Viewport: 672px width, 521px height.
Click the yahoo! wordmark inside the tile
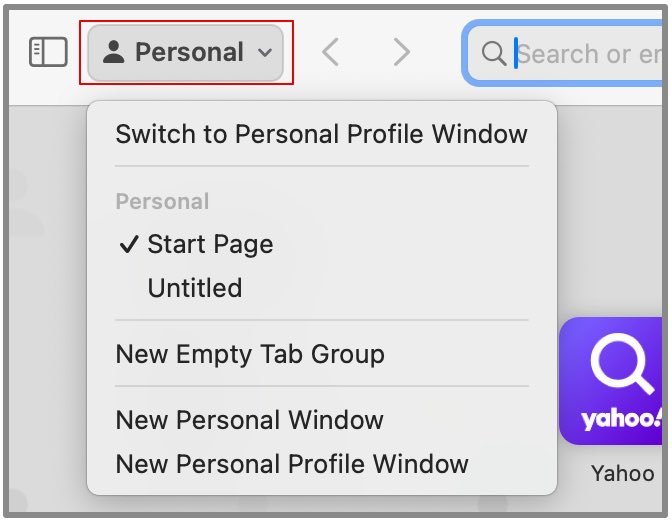(620, 418)
